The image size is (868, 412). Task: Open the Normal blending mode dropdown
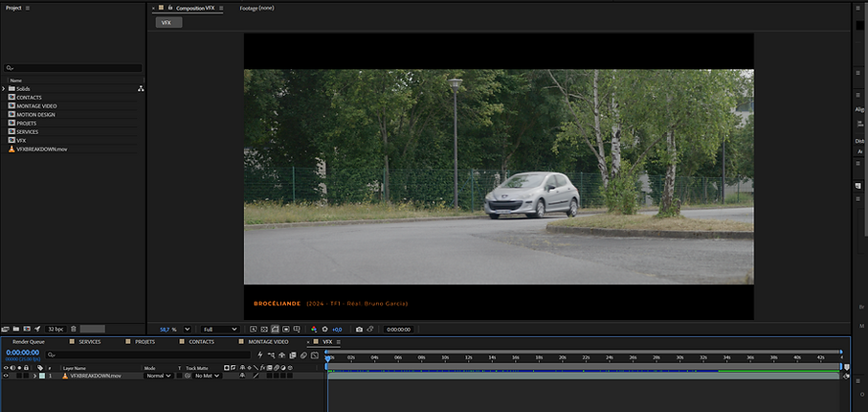point(158,376)
